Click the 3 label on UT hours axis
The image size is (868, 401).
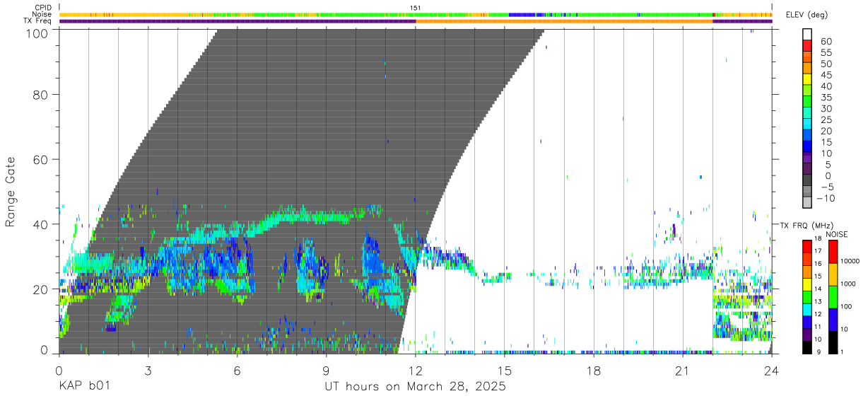(148, 370)
